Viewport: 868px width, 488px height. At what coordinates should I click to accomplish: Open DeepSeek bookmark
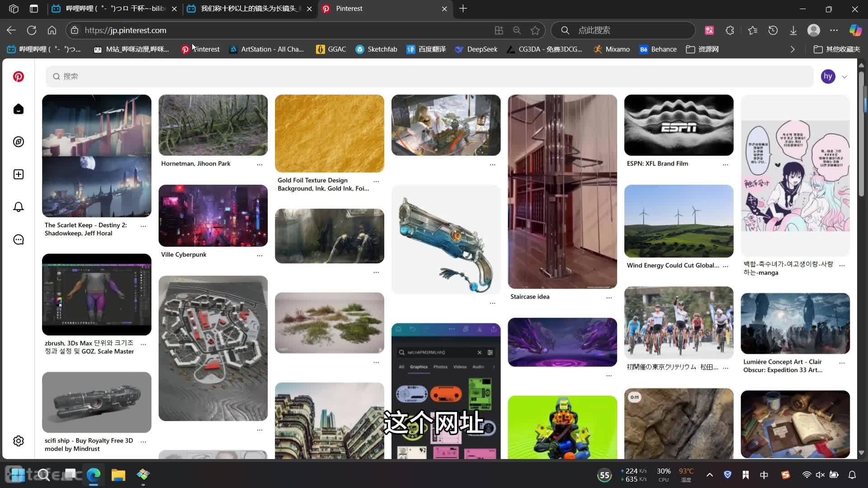coord(476,49)
